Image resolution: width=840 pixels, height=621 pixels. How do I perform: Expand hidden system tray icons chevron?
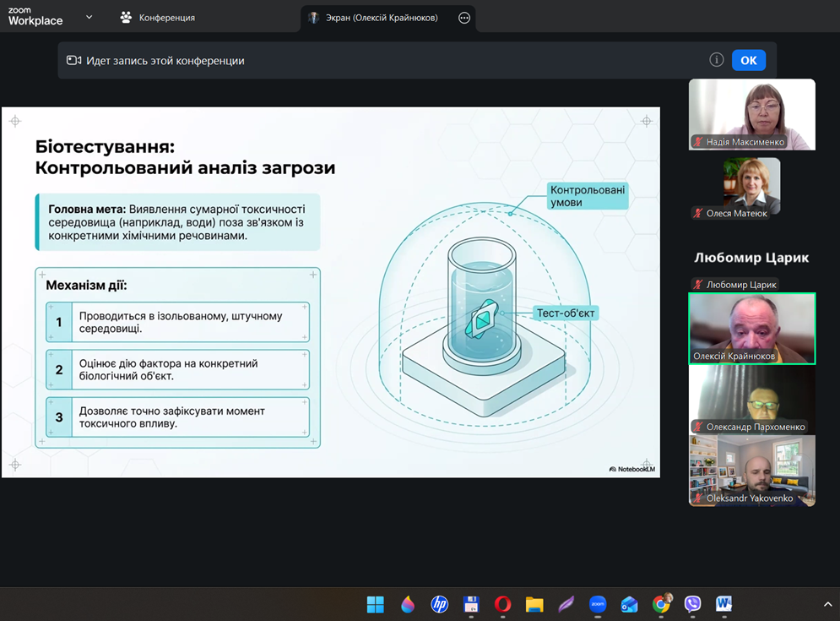[827, 604]
